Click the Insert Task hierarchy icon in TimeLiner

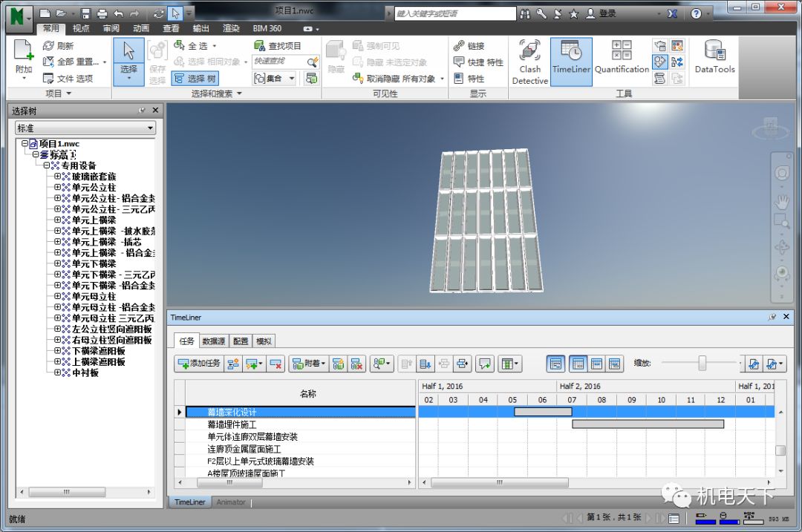tap(233, 364)
